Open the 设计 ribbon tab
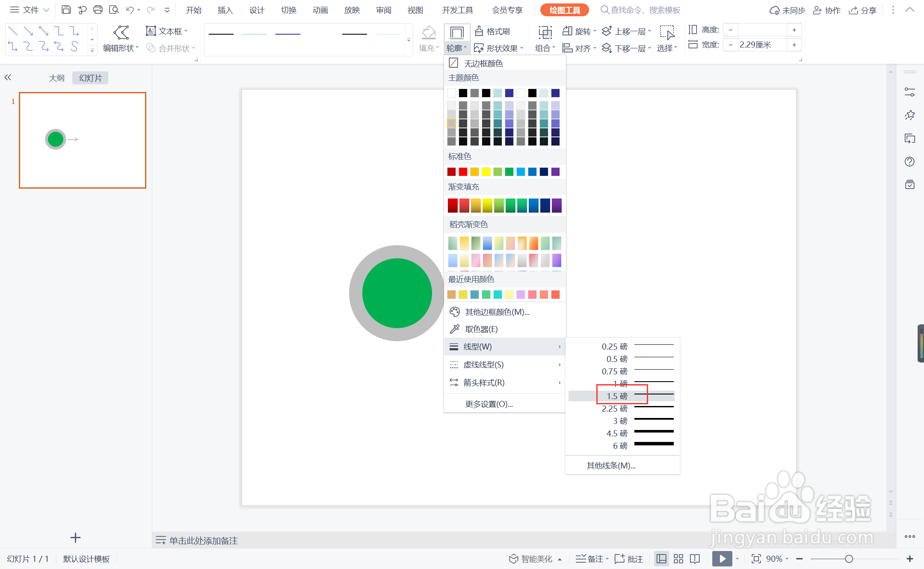Image resolution: width=924 pixels, height=569 pixels. [x=257, y=10]
